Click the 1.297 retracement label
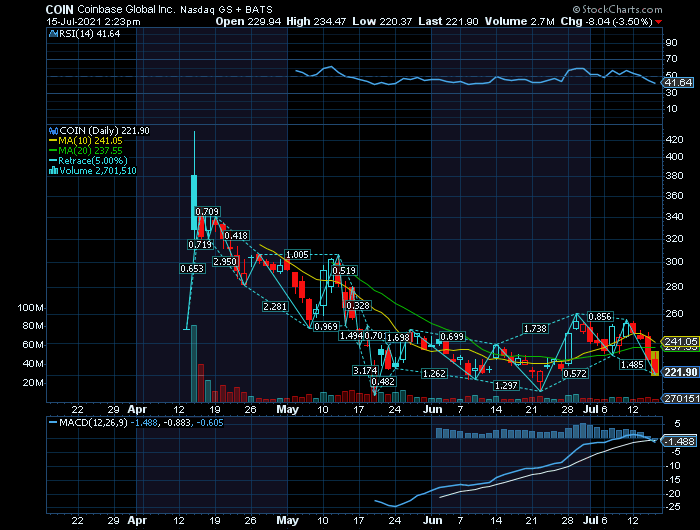 [506, 385]
